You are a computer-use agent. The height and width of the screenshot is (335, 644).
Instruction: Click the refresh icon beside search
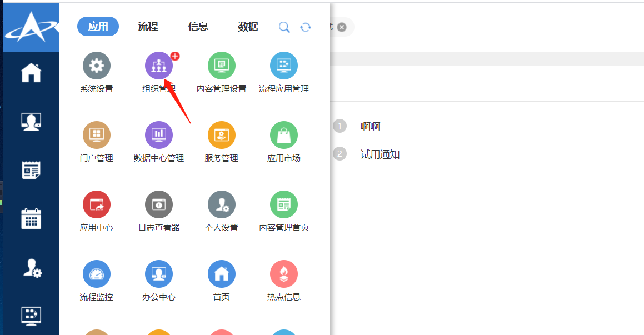306,27
